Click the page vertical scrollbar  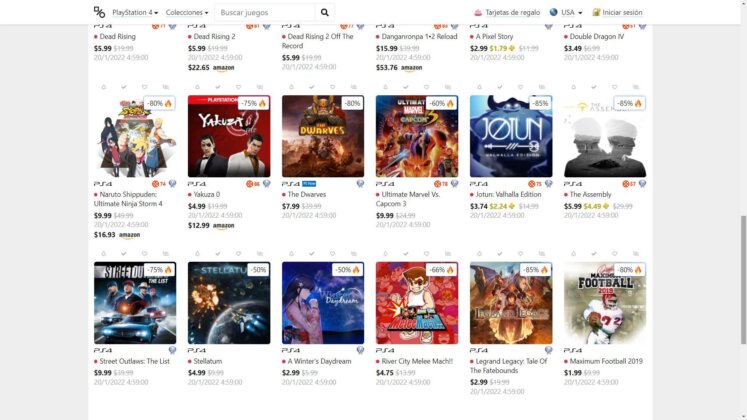tap(743, 280)
